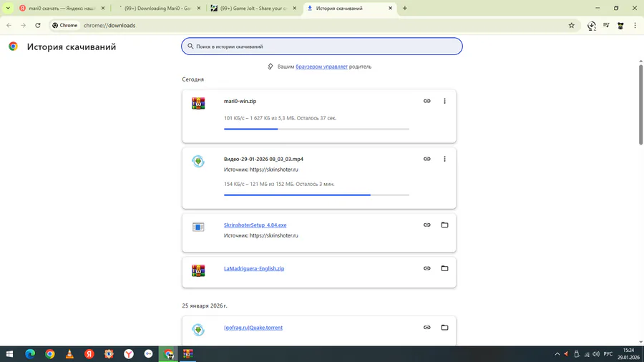Click the Видео mp4 download progress bar
Screen dimensions: 644x362
click(317, 195)
